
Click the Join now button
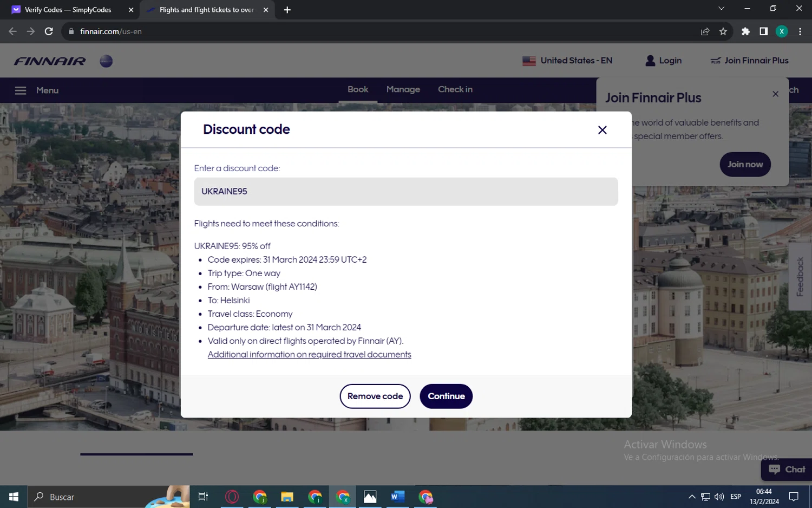click(745, 164)
